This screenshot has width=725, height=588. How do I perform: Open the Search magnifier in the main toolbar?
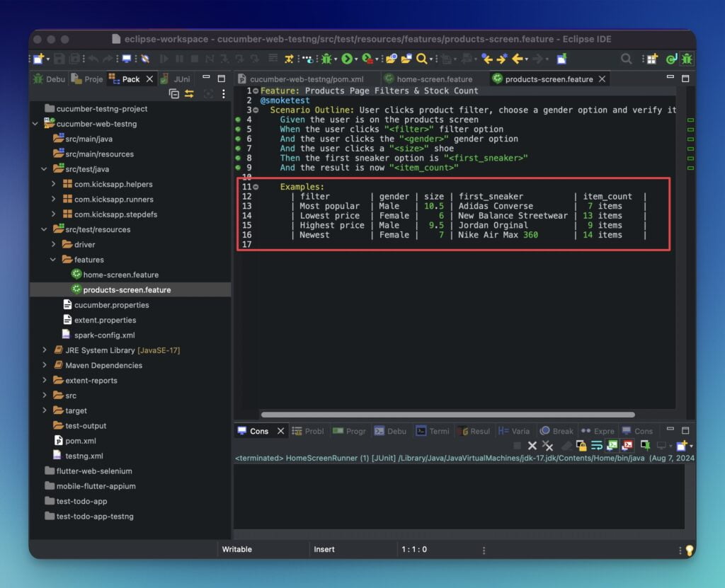(x=421, y=59)
